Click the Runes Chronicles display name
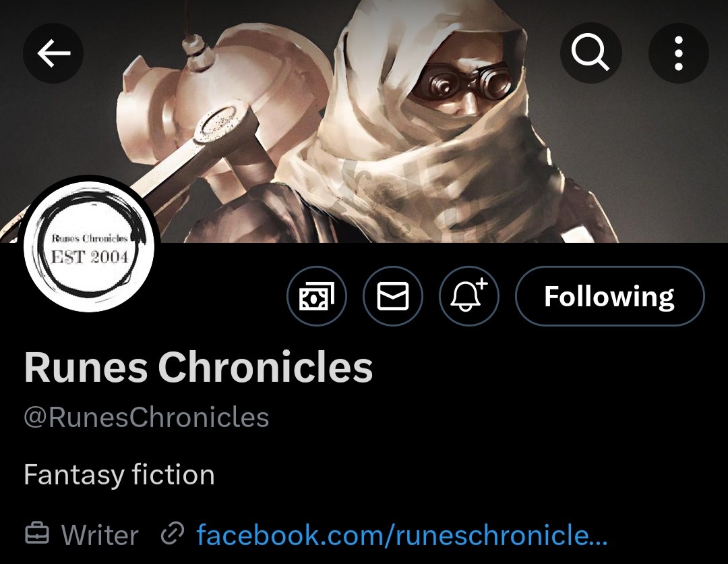This screenshot has width=728, height=564. 198,367
